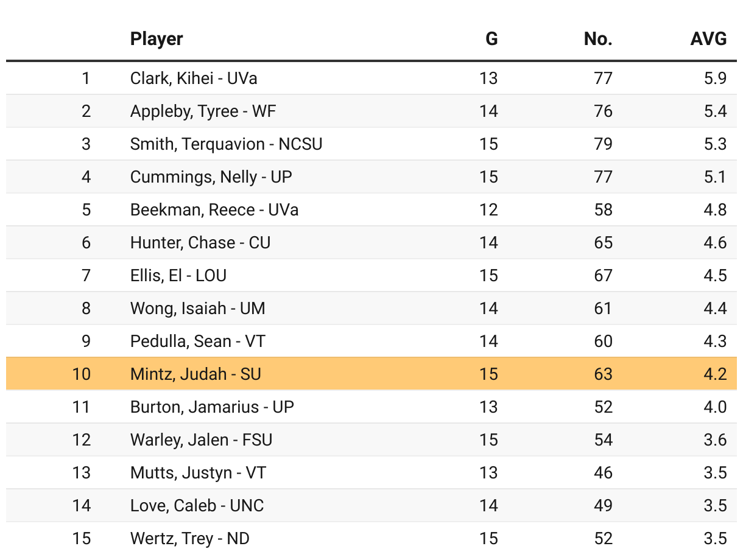The width and height of the screenshot is (743, 560).
Task: Select highlighted Mintz, Judah - SU
Action: (195, 374)
